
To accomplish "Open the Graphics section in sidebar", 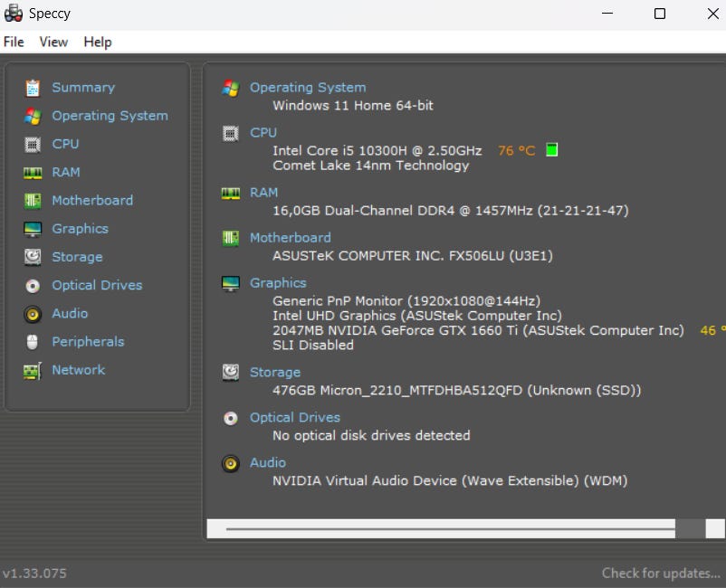I will coord(80,229).
